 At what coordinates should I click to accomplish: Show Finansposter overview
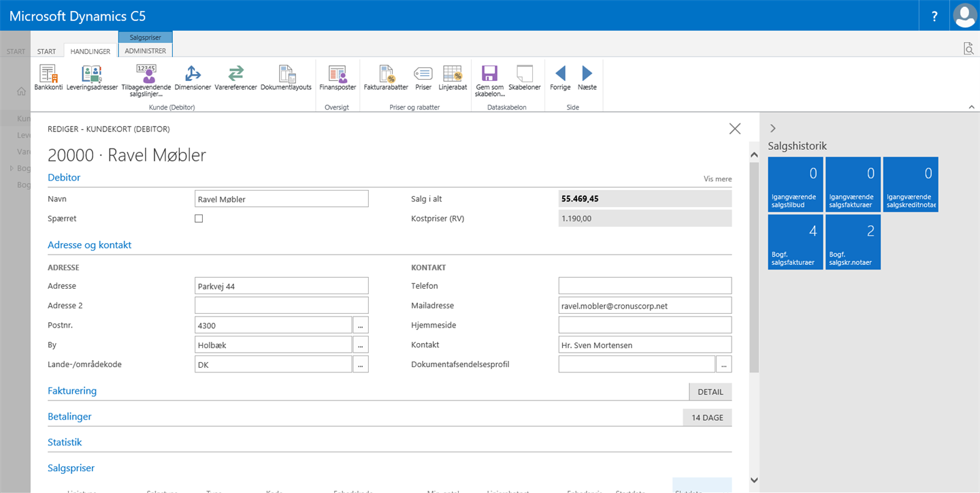pyautogui.click(x=338, y=78)
